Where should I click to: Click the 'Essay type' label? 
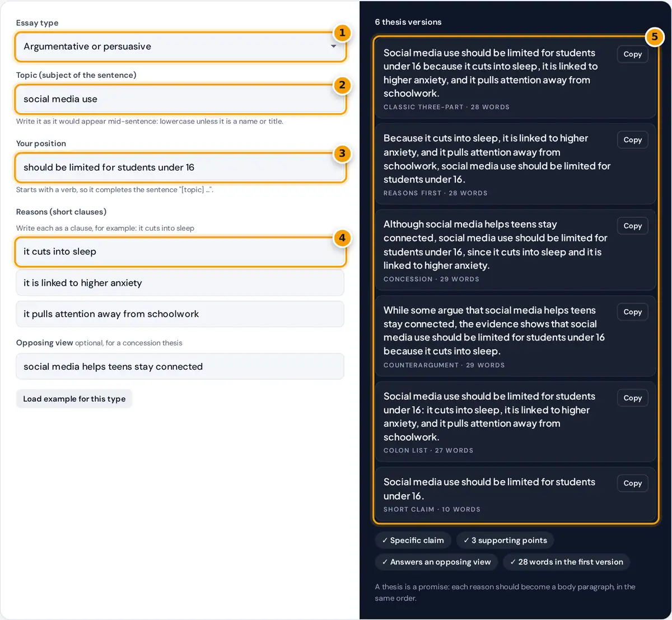tap(37, 23)
